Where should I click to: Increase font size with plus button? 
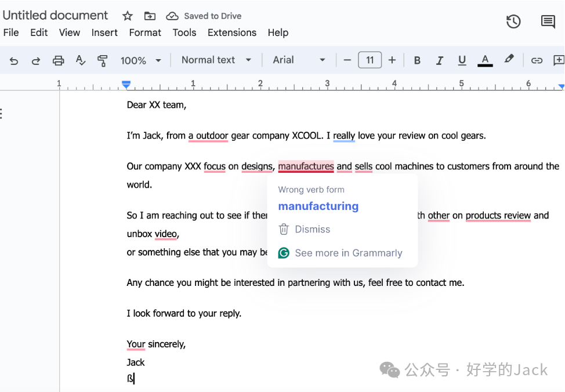coord(392,60)
